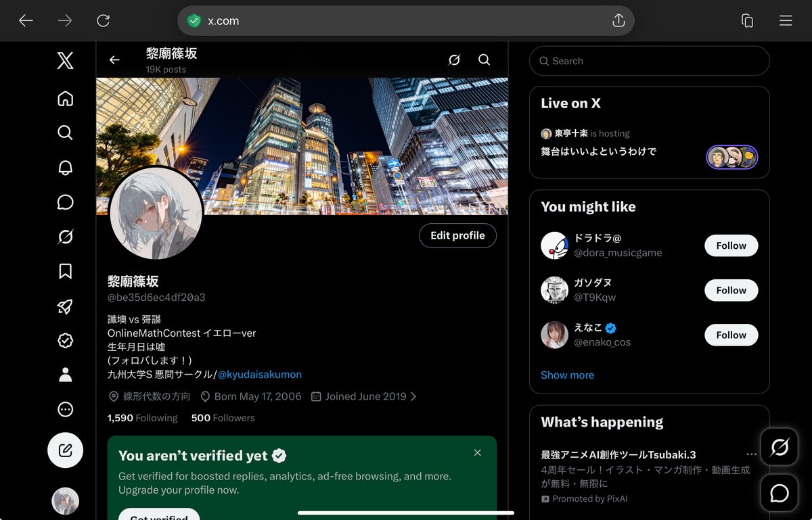Reload the page with the refresh icon
Image resolution: width=812 pixels, height=520 pixels.
pyautogui.click(x=104, y=21)
